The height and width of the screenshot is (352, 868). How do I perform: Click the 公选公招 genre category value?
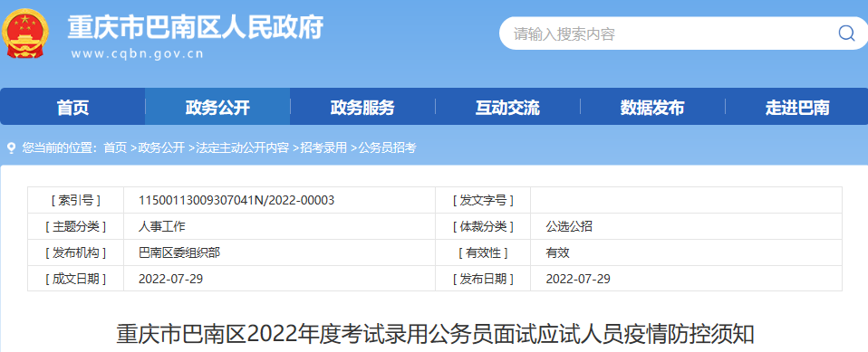pos(569,226)
